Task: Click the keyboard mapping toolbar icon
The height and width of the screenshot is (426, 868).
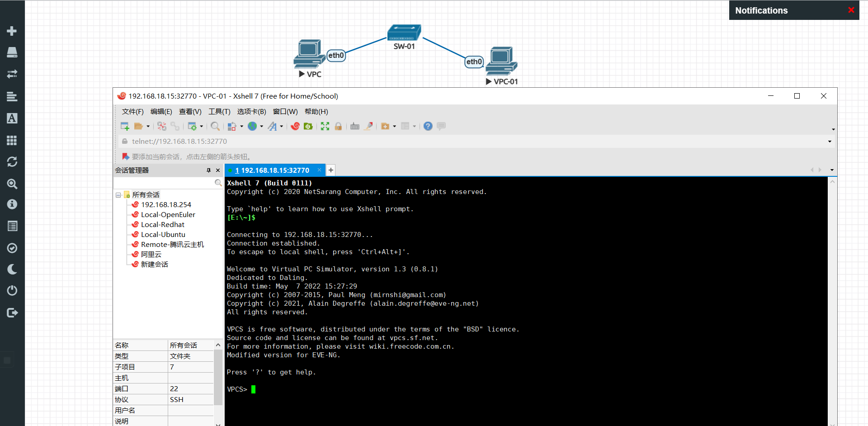Action: pyautogui.click(x=355, y=126)
